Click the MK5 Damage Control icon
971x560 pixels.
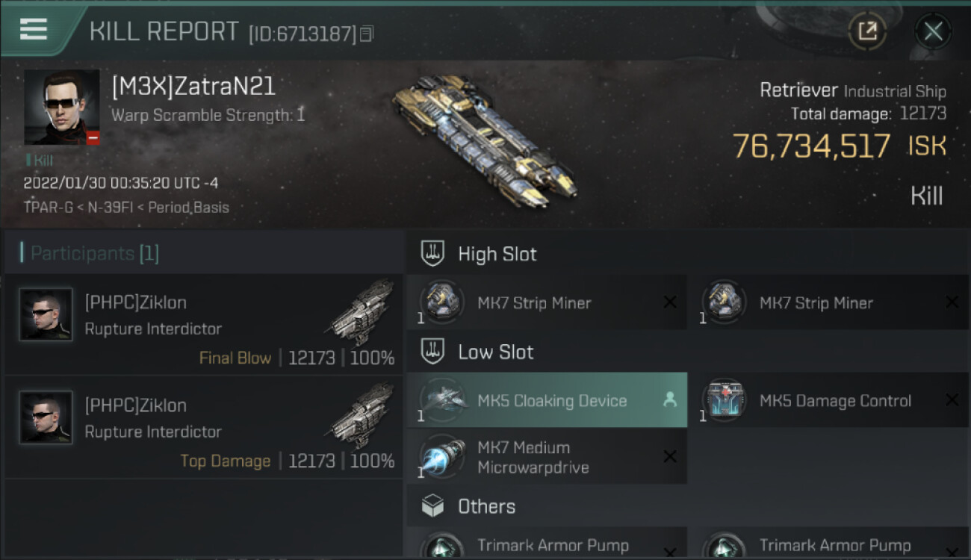tap(724, 401)
